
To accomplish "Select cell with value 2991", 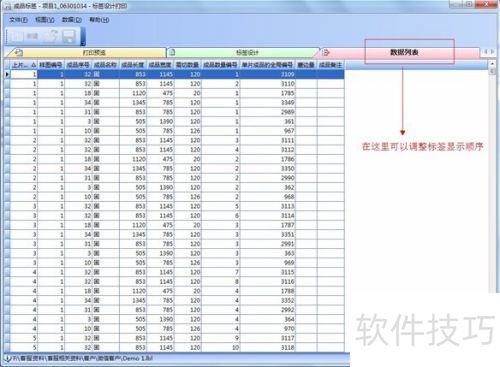I will click(x=268, y=244).
